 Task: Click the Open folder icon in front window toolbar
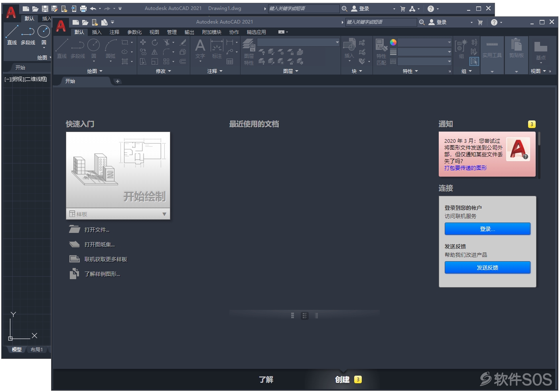85,22
